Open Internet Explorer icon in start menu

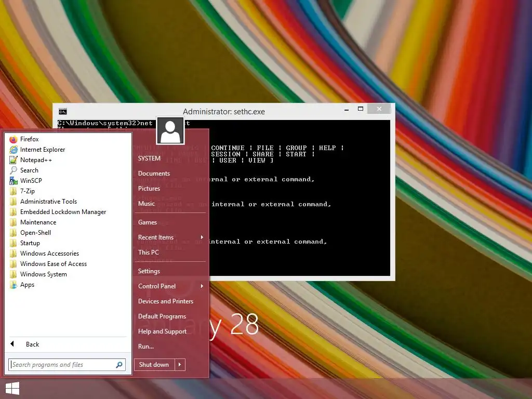pyautogui.click(x=14, y=150)
